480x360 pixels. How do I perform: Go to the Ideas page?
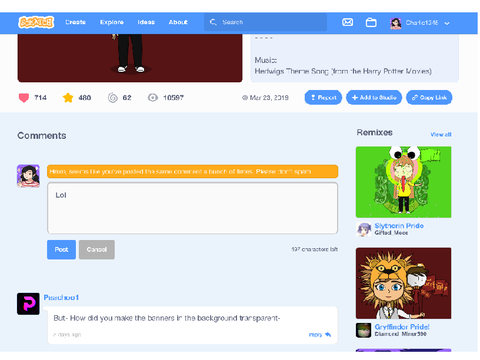146,22
